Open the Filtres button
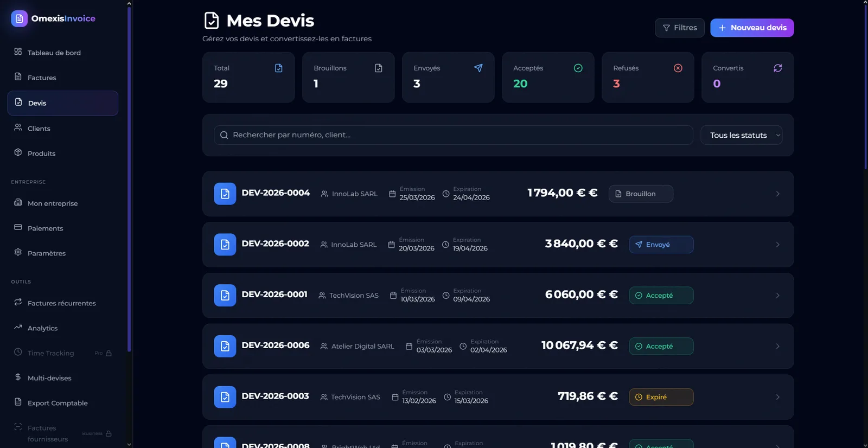This screenshot has height=448, width=868. point(680,28)
